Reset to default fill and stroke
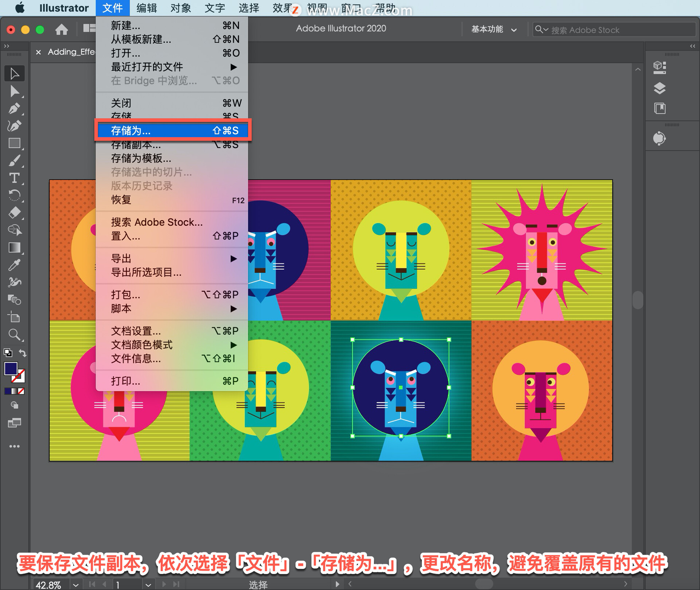Screen dimensions: 700x590 tap(8, 353)
